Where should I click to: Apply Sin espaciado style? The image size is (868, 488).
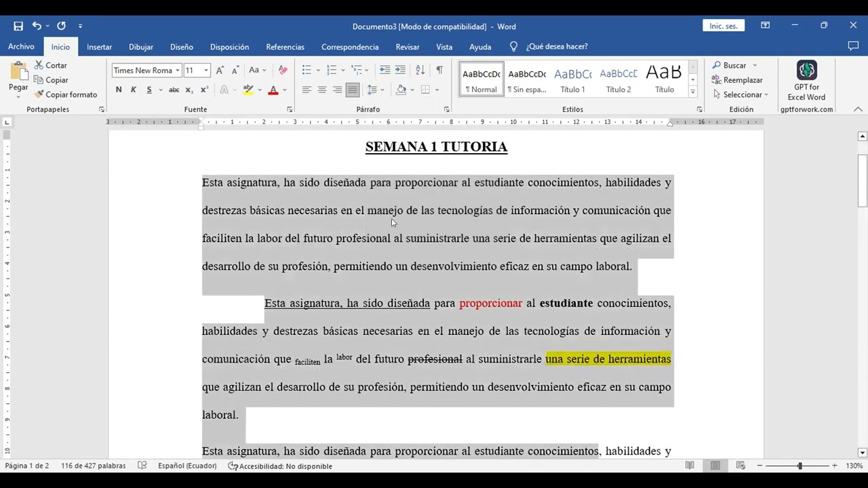click(527, 79)
